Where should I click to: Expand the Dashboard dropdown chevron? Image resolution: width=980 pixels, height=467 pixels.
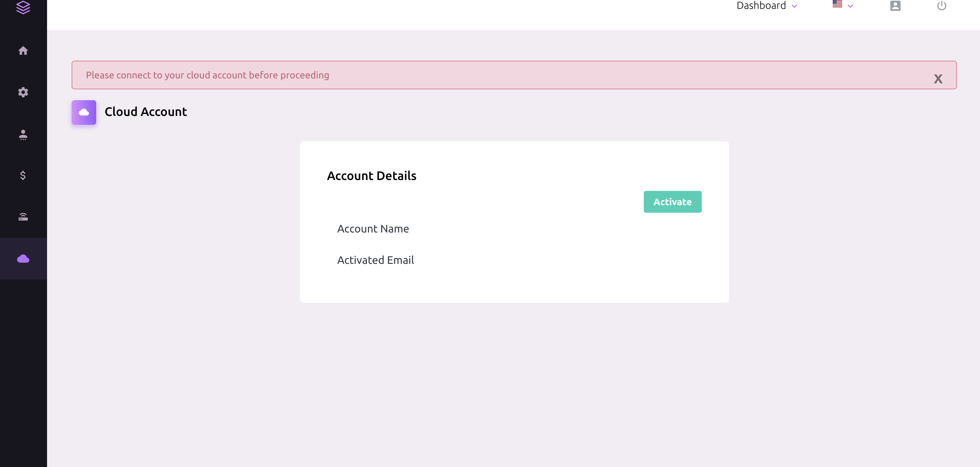[x=795, y=6]
